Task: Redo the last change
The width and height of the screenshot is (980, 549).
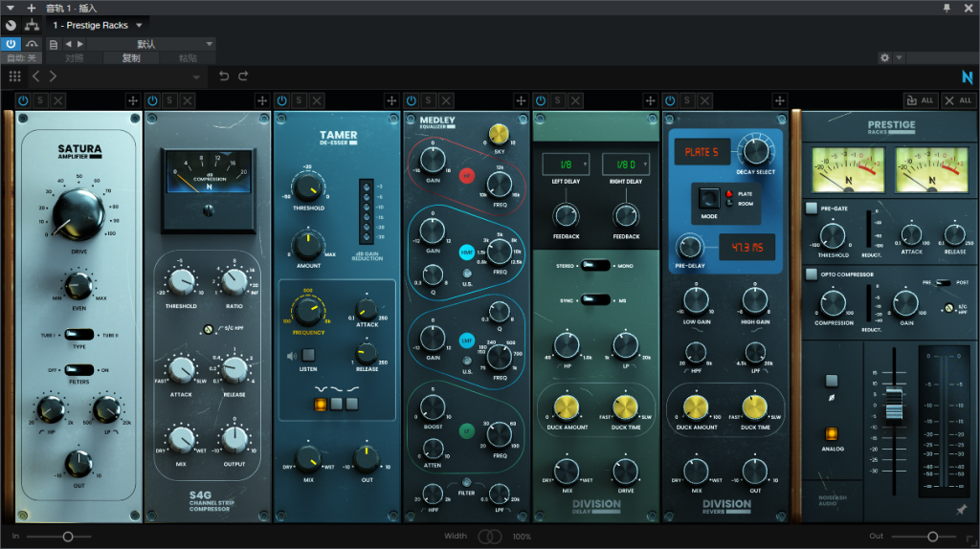Action: (x=243, y=77)
